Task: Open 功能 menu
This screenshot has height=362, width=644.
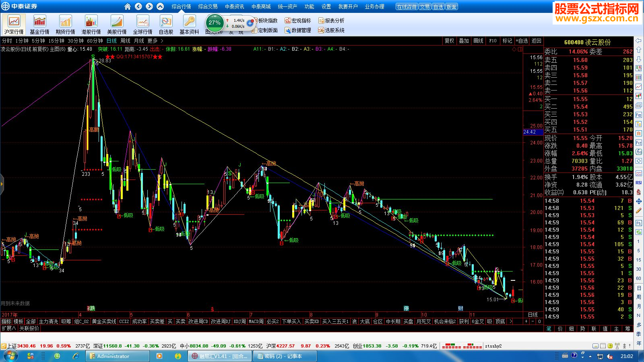Action: (309, 6)
